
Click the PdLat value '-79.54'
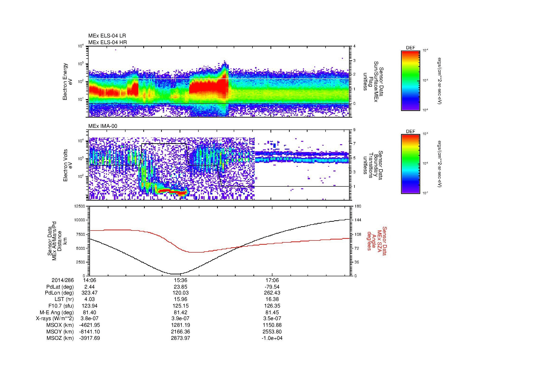(272, 287)
